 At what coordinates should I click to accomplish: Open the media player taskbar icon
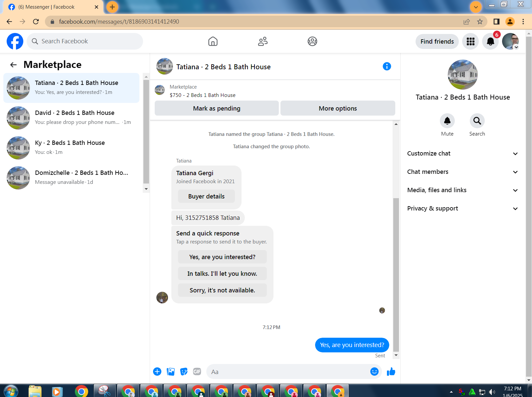click(58, 391)
